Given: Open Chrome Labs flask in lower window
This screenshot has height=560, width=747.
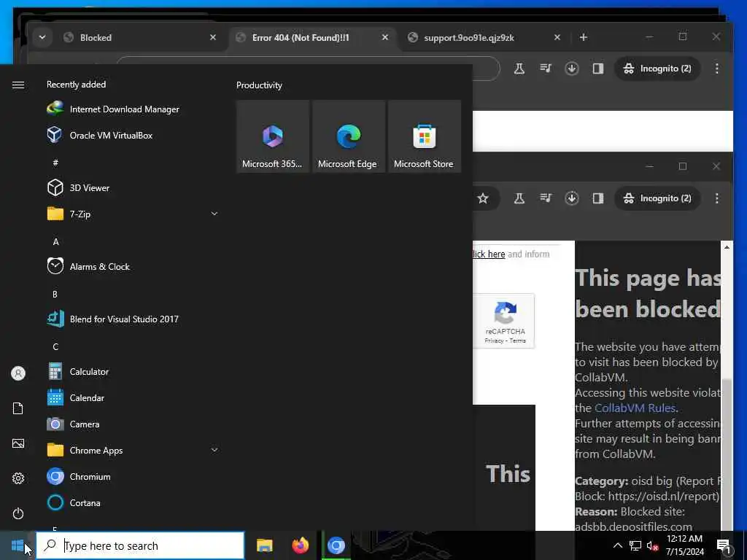Looking at the screenshot, I should pyautogui.click(x=519, y=198).
